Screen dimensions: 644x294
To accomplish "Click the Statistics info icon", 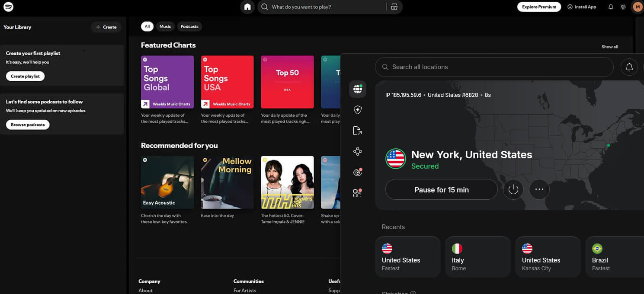I will [413, 293].
